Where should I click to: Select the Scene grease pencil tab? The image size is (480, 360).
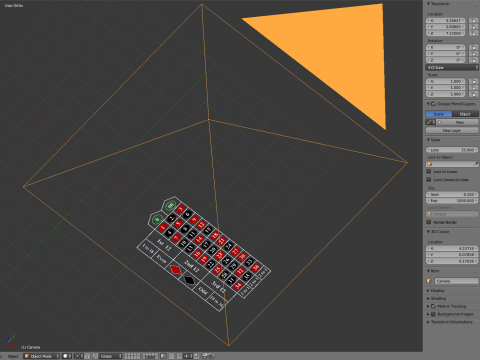439,114
